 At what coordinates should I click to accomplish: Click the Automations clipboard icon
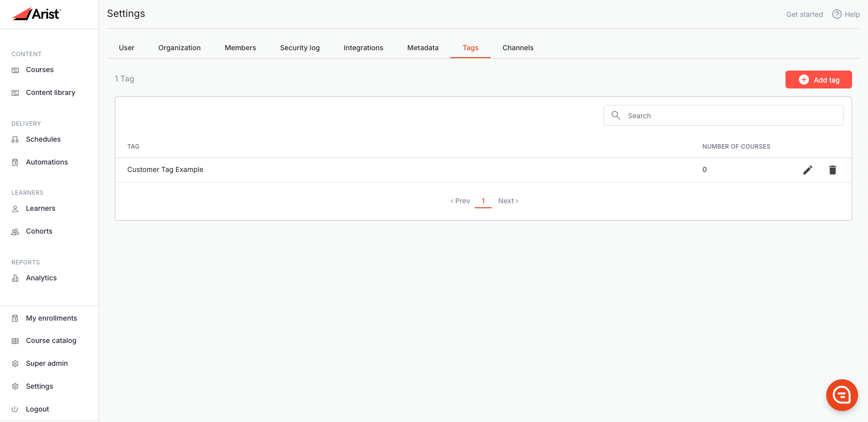tap(15, 163)
